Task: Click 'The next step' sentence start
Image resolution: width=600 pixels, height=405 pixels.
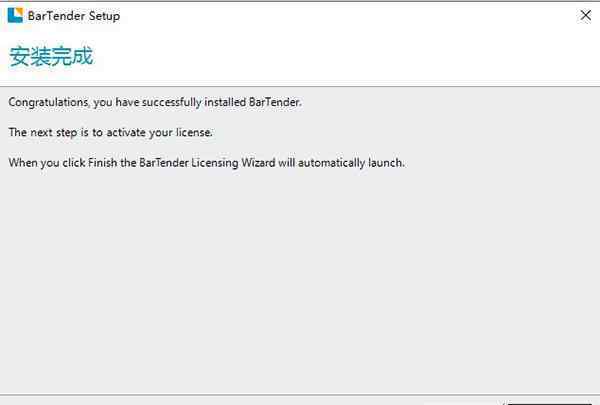Action: click(x=43, y=132)
